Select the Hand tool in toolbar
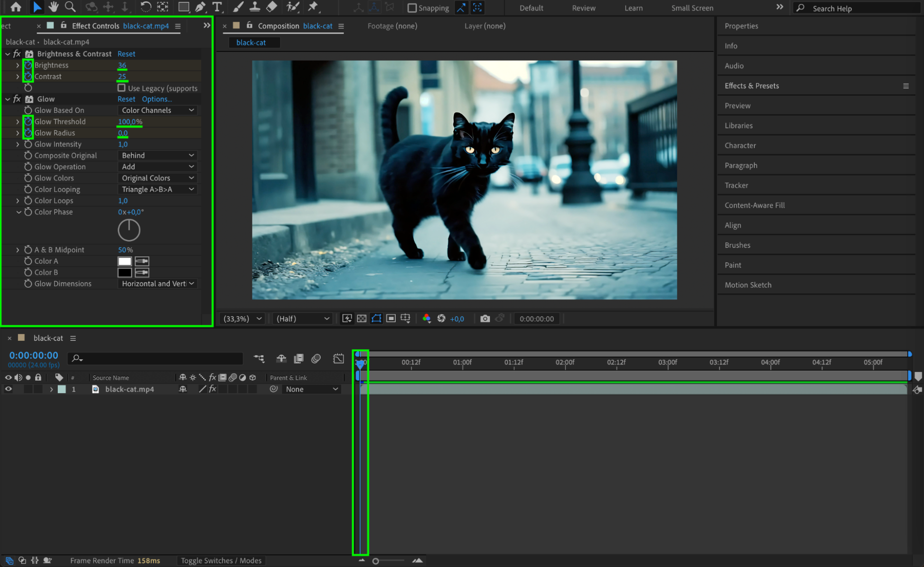Image resolution: width=924 pixels, height=567 pixels. tap(53, 7)
